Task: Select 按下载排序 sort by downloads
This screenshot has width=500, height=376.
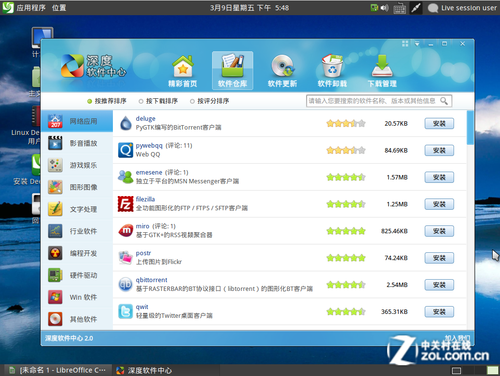Action: click(158, 101)
